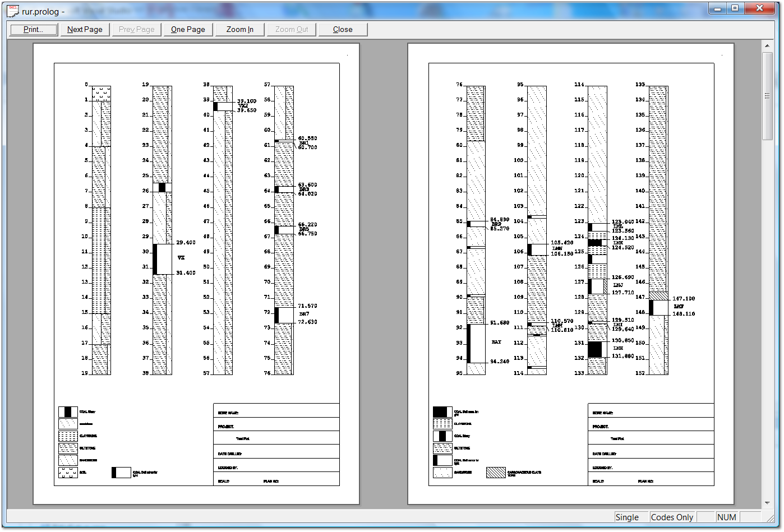Close the preview using the toolbar Close button
784x532 pixels.
(343, 30)
